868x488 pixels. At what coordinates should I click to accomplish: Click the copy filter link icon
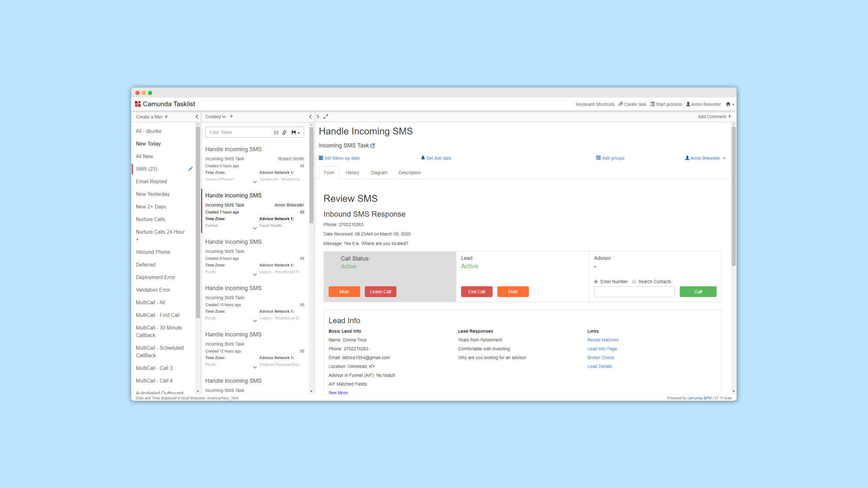284,133
